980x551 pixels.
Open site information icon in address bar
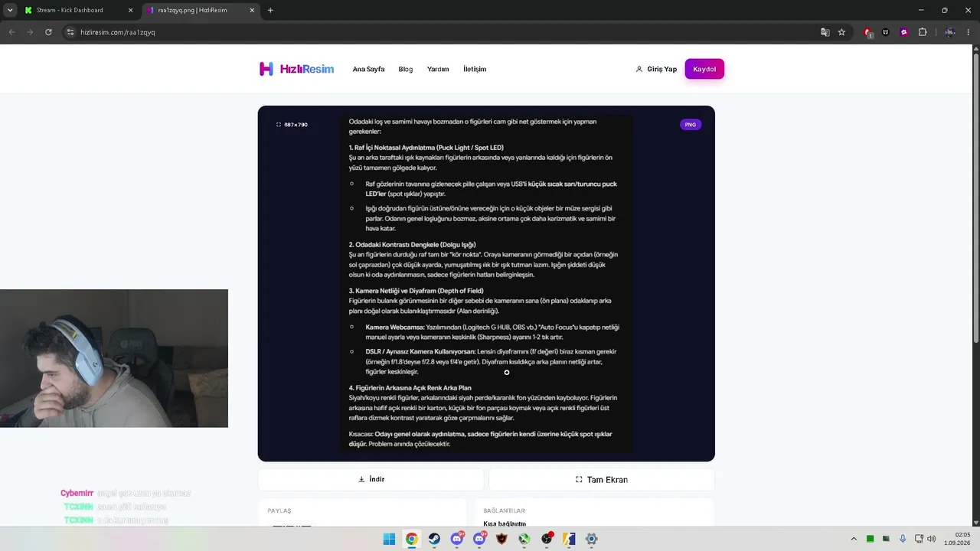(70, 32)
